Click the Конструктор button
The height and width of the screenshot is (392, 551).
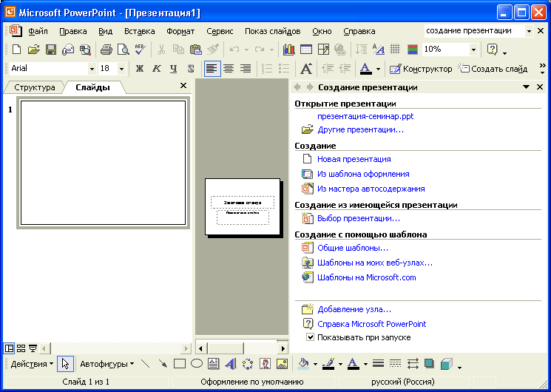421,69
